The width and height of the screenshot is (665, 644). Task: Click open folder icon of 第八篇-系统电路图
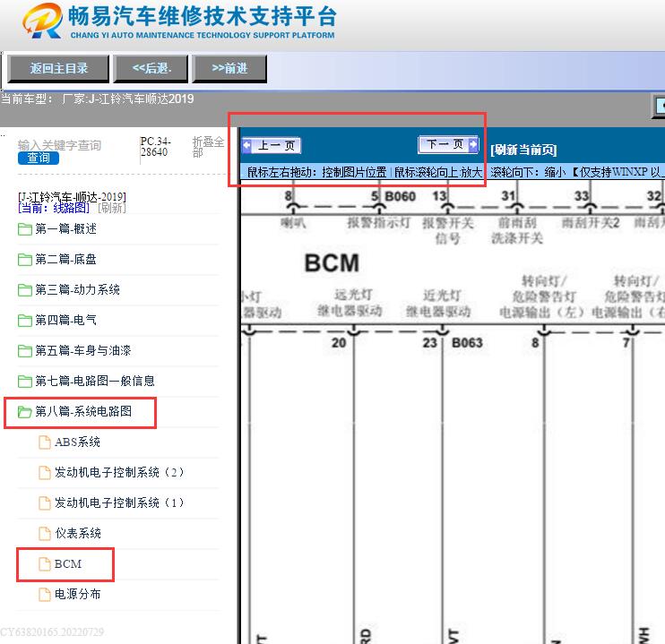click(25, 412)
